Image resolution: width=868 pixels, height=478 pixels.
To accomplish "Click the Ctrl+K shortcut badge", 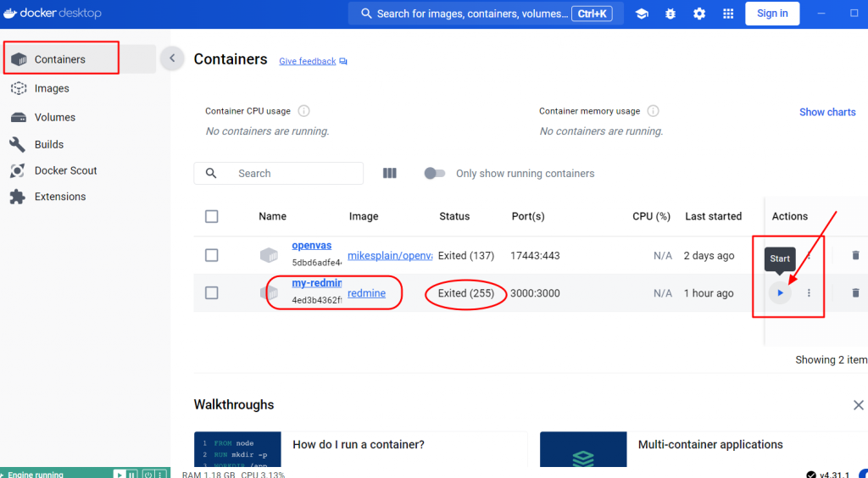I will click(x=592, y=14).
